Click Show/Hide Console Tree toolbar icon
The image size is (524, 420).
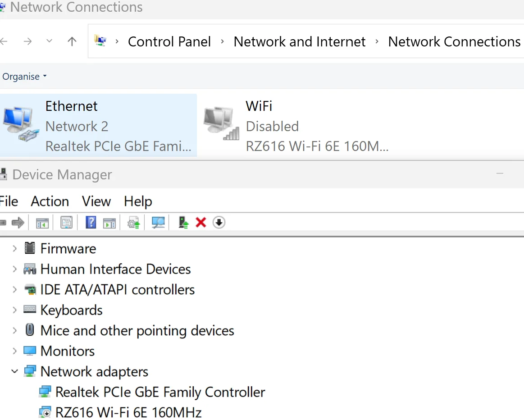click(x=42, y=223)
